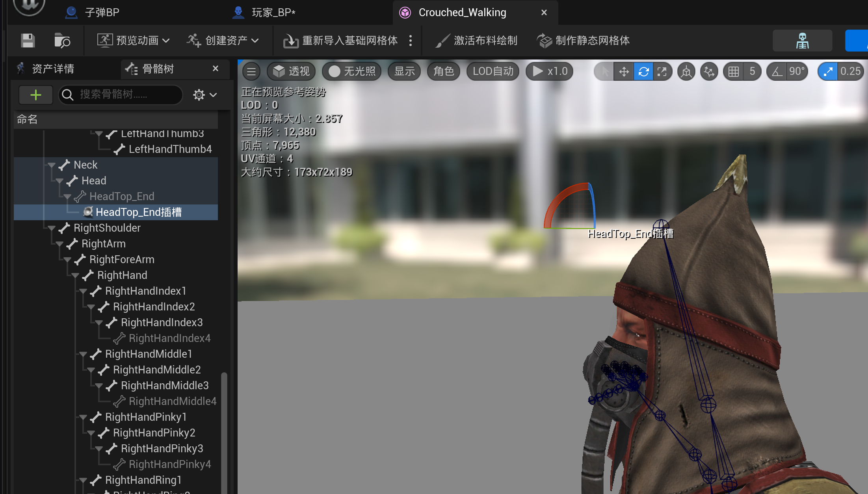Select the translate (move) gizmo tool
Screen dimensions: 868x494
(x=624, y=71)
